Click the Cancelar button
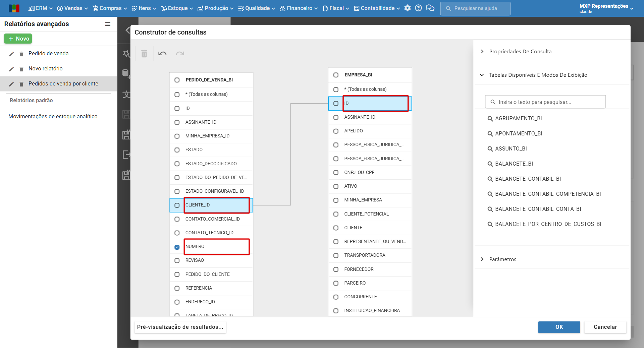 tap(605, 327)
